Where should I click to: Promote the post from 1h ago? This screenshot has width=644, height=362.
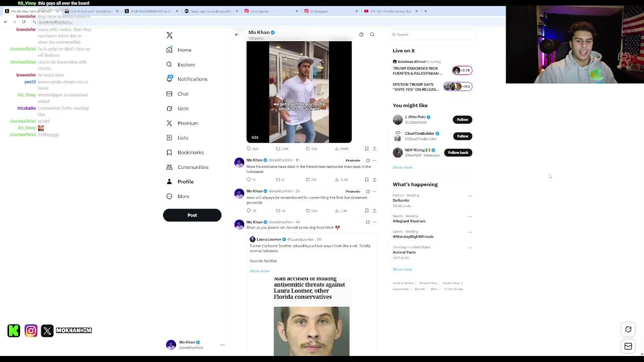pyautogui.click(x=353, y=160)
